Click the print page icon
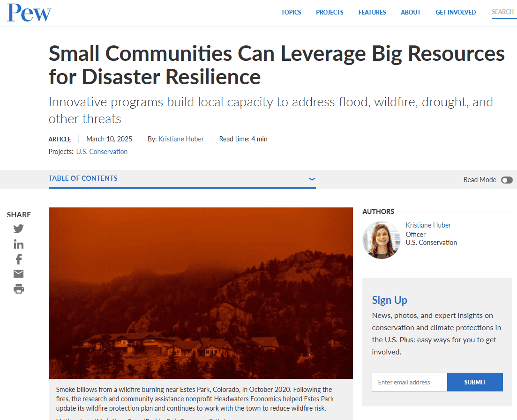Viewport: 517px width, 420px height. coord(18,289)
